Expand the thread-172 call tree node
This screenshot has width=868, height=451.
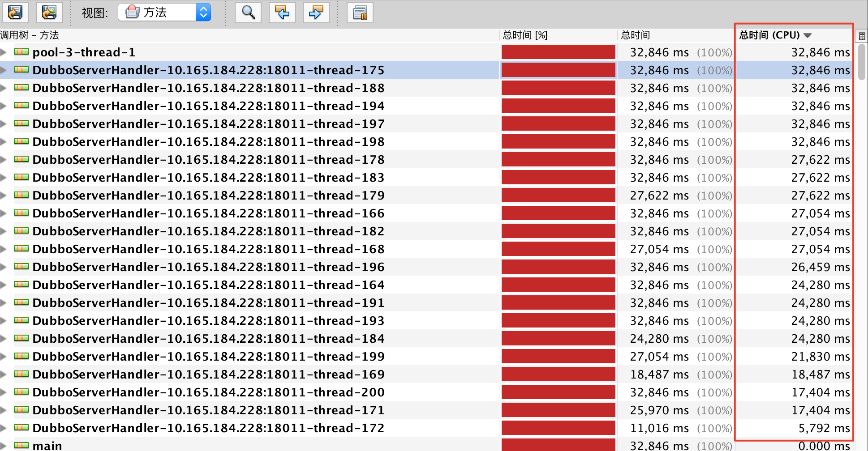(x=4, y=428)
